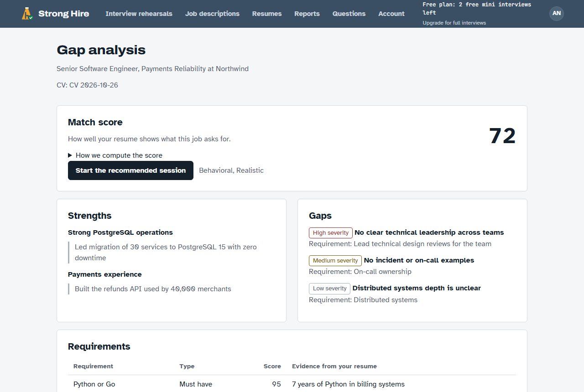The height and width of the screenshot is (392, 584).
Task: Select the Medium severity badge
Action: click(x=335, y=261)
